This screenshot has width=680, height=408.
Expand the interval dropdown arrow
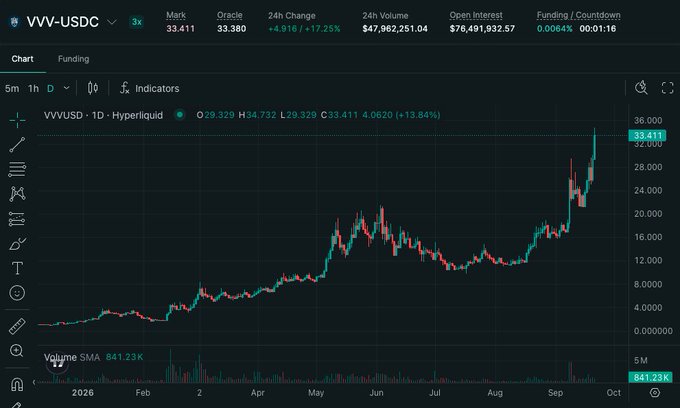click(x=66, y=88)
